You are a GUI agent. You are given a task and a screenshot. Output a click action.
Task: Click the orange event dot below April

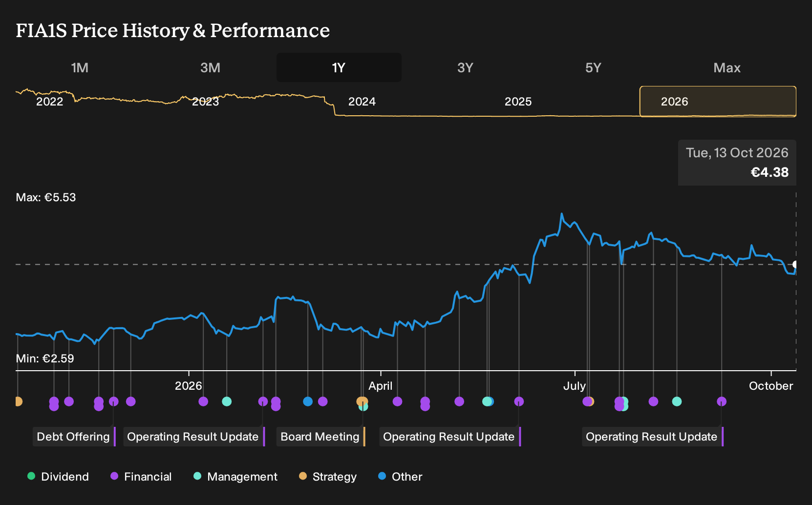point(362,401)
